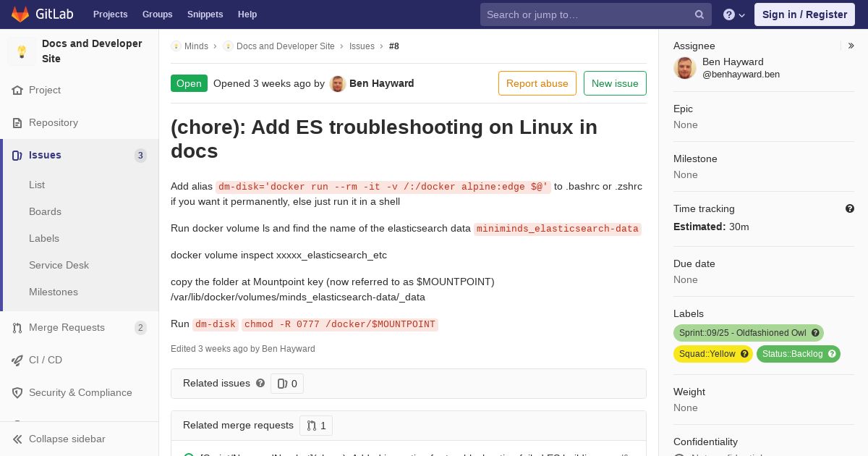Screen dimensions: 868x456
Task: Open the issue List sidebar item
Action: [x=37, y=185]
